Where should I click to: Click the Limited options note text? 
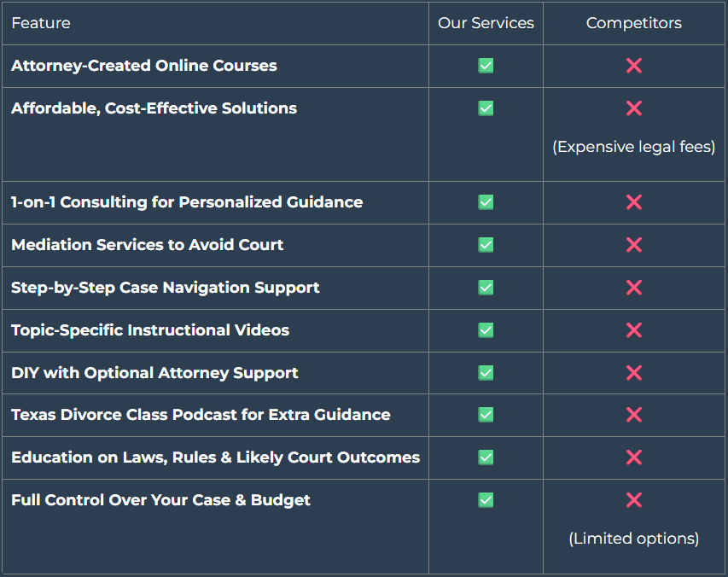633,539
